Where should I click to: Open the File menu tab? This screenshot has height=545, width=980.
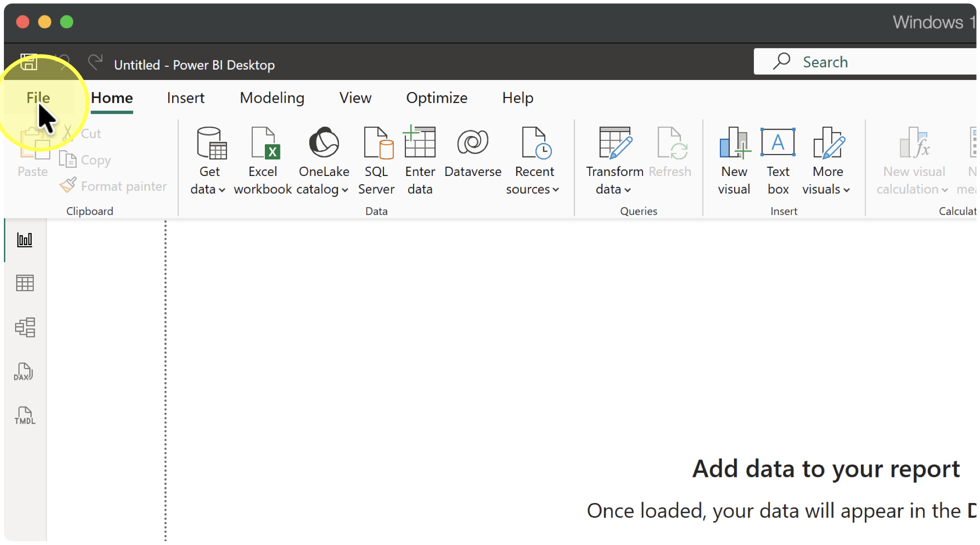(38, 97)
